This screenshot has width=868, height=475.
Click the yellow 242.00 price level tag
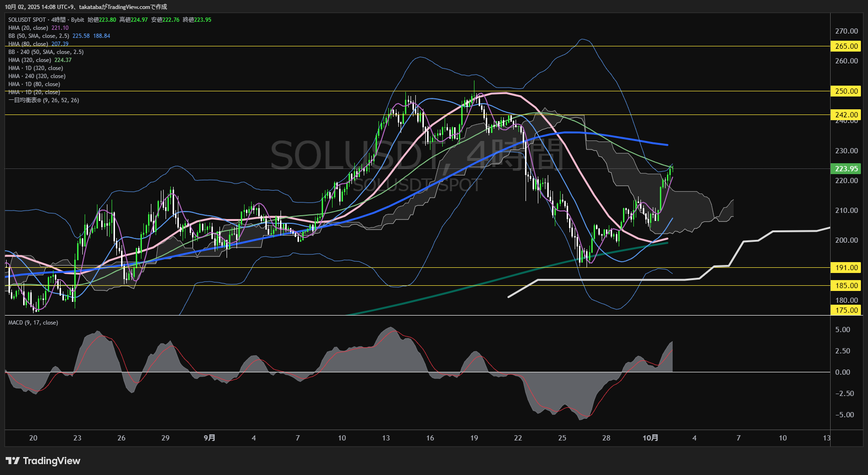846,115
